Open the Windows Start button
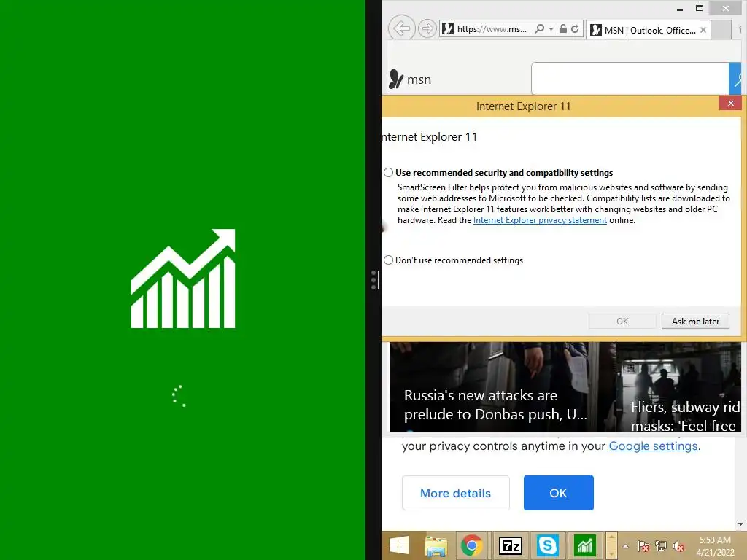 399,545
